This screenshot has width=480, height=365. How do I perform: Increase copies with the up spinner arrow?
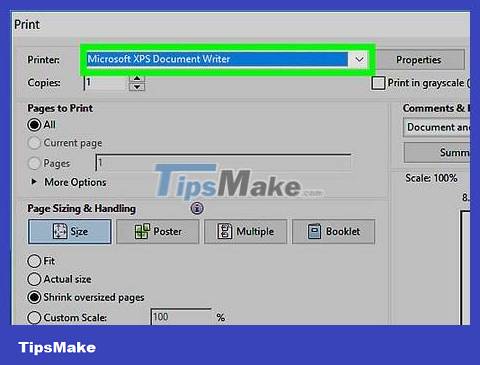137,79
